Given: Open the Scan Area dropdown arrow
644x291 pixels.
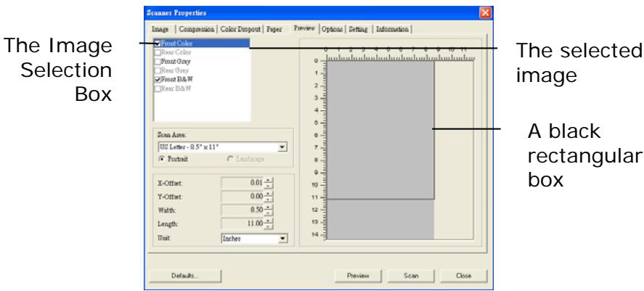Looking at the screenshot, I should coord(282,147).
